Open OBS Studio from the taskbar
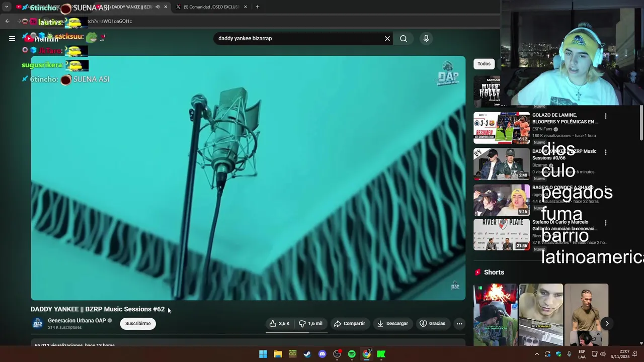 [337, 354]
